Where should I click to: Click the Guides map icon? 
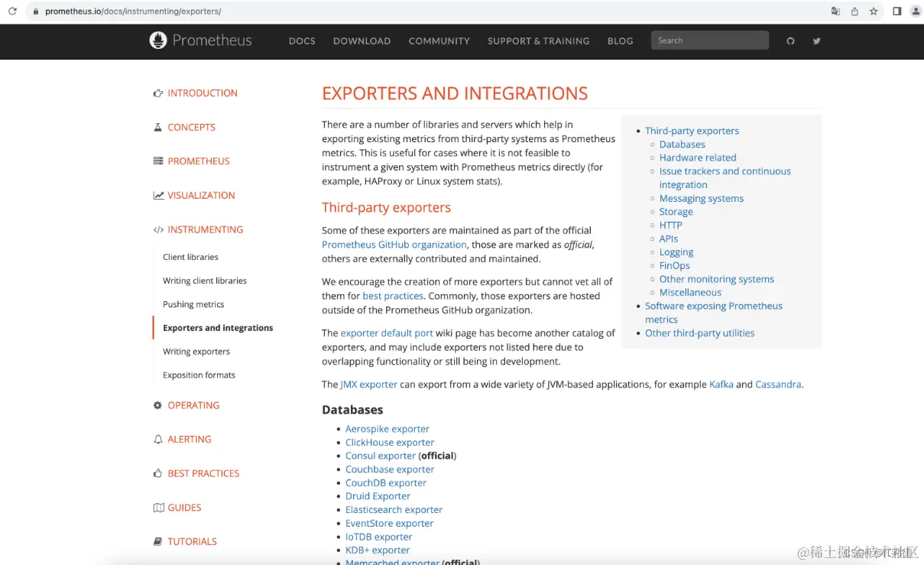(x=158, y=508)
